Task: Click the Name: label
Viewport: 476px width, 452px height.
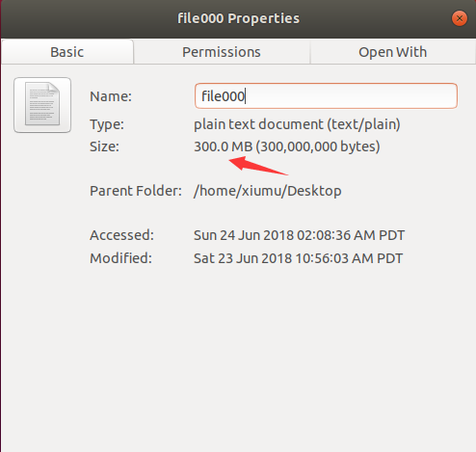Action: [x=111, y=96]
